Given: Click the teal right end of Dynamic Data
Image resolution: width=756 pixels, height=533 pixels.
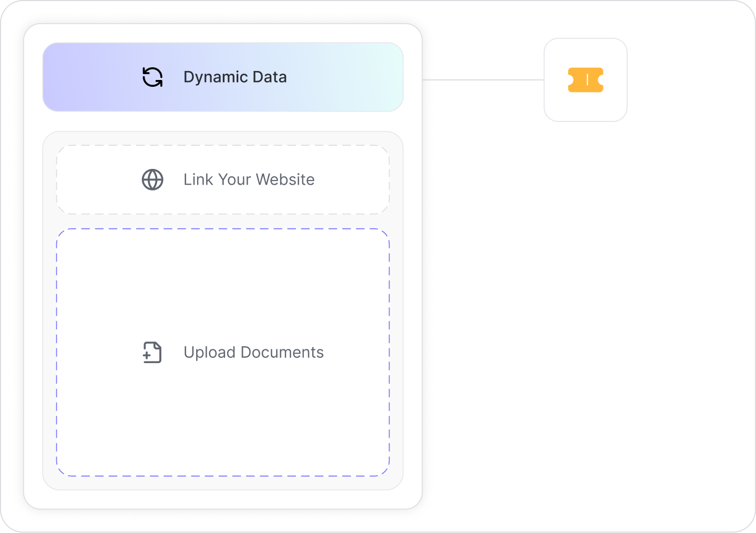Looking at the screenshot, I should click(384, 77).
